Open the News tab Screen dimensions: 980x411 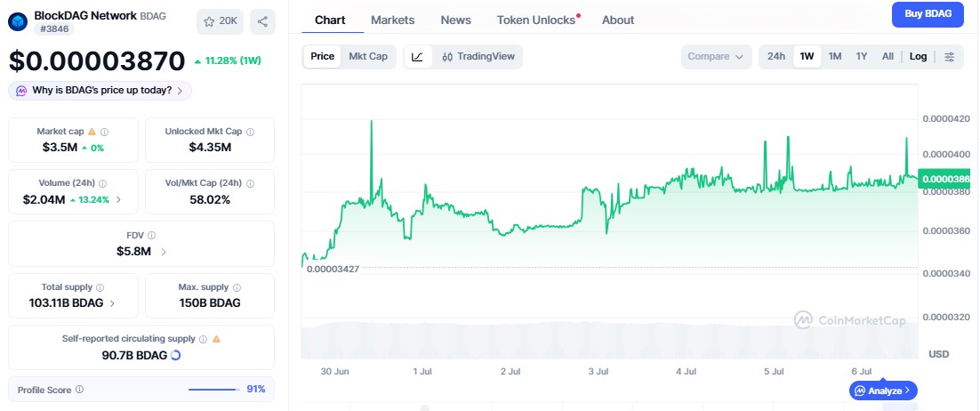point(455,20)
